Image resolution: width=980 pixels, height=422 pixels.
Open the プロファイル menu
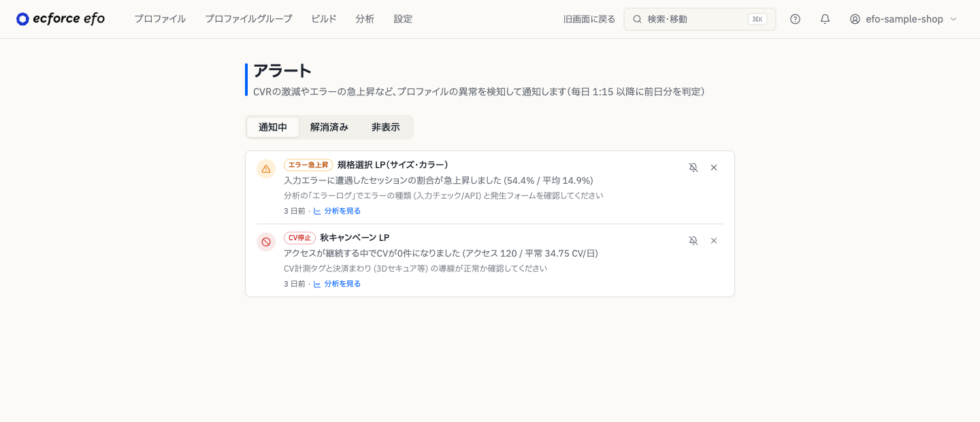click(160, 19)
